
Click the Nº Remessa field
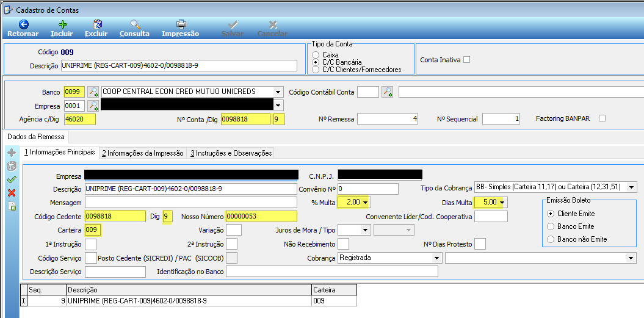coord(388,119)
